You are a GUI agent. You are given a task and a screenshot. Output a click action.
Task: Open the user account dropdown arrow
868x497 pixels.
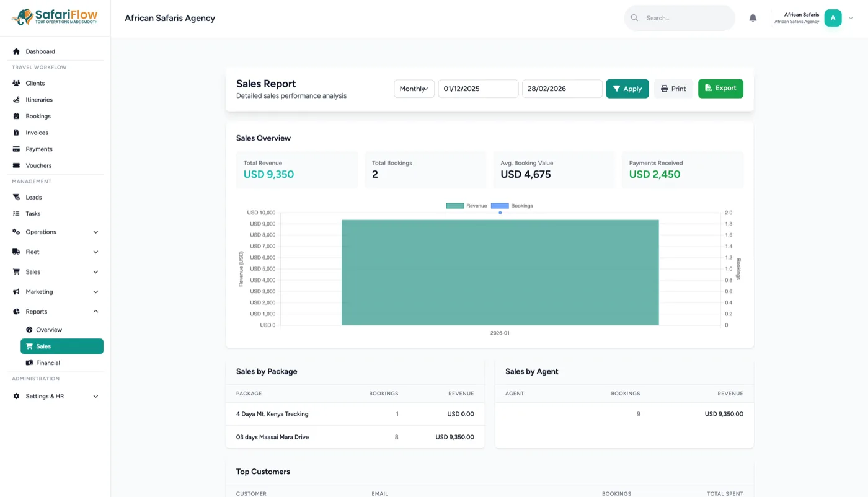pyautogui.click(x=851, y=18)
